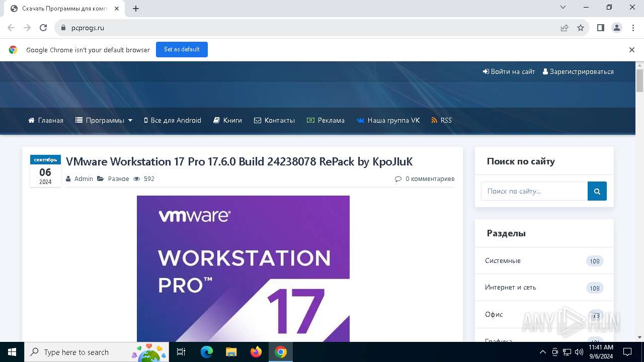Open the taskbar clock and date
This screenshot has height=362, width=644.
coord(601,352)
